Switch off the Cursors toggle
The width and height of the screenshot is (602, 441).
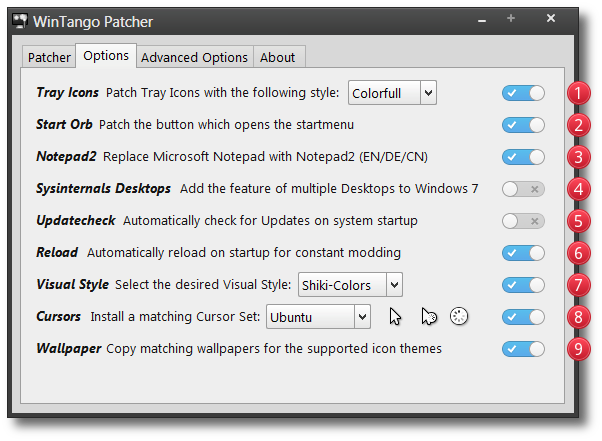tap(523, 317)
